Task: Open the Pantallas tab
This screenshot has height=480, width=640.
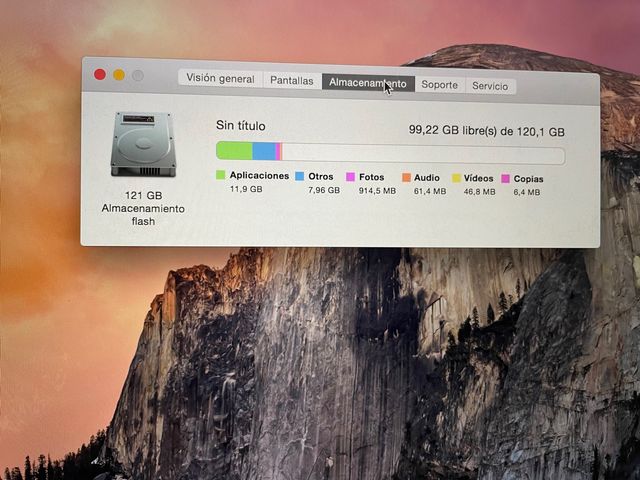Action: (292, 80)
